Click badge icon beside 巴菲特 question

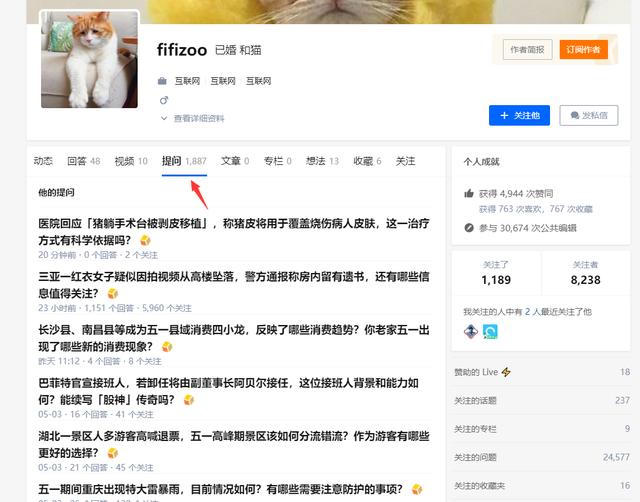(x=189, y=400)
